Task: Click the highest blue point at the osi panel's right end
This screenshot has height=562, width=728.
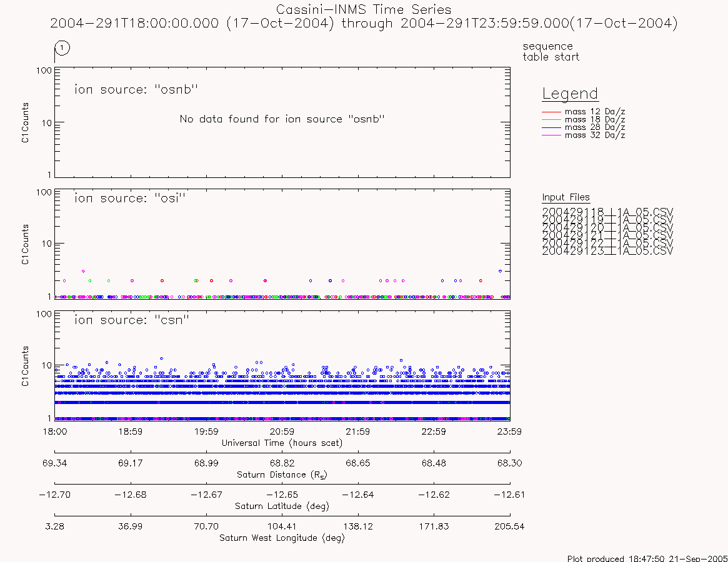Action: pos(500,271)
